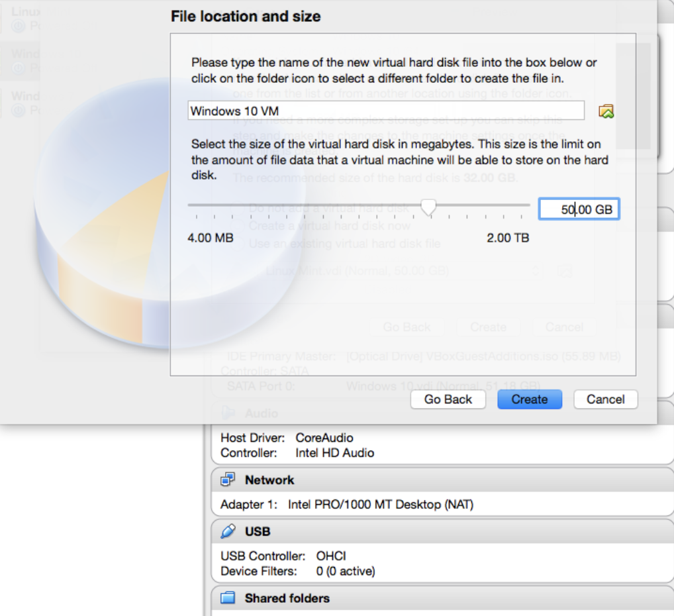Click the Shared folders icon
The image size is (674, 616).
click(x=228, y=598)
